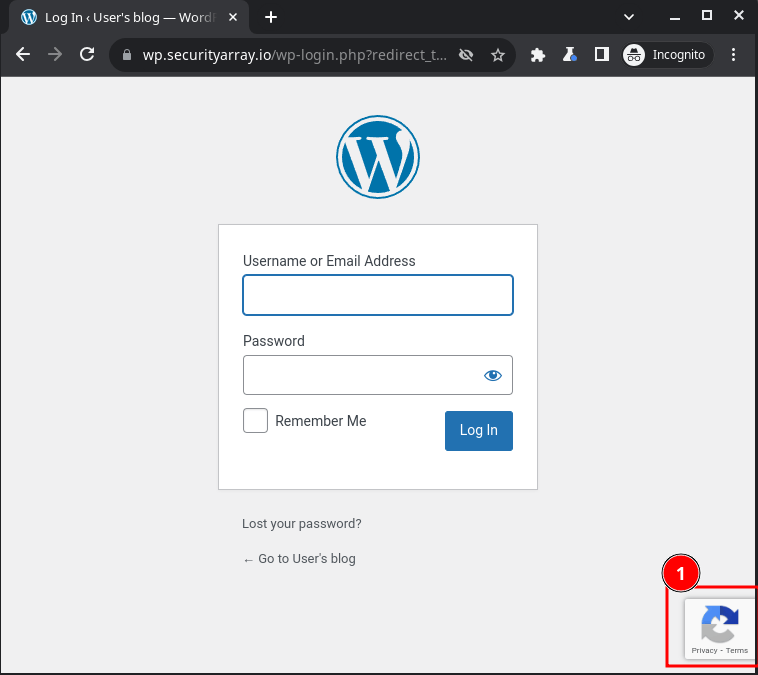The image size is (758, 675).
Task: Bookmark this page with star icon
Action: (x=498, y=55)
